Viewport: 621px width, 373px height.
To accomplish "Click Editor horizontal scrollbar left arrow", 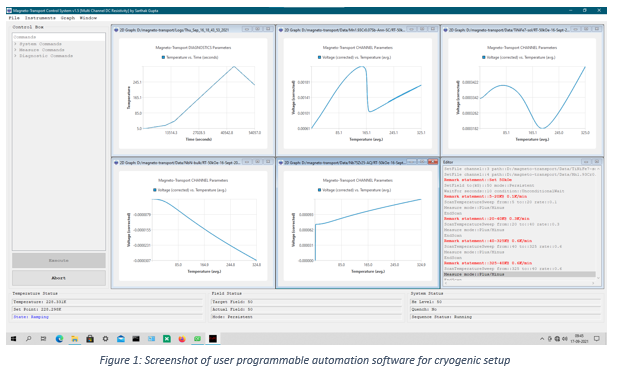I will [446, 283].
